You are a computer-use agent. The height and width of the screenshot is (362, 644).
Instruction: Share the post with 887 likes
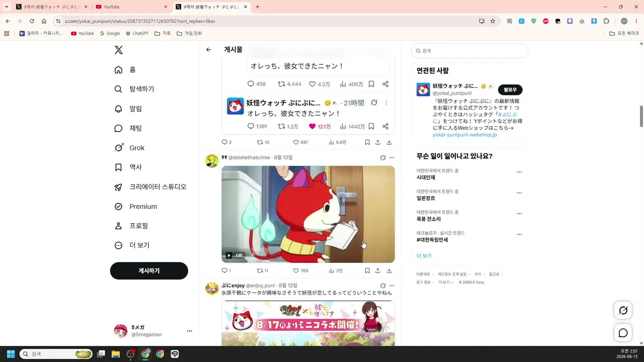click(x=378, y=142)
